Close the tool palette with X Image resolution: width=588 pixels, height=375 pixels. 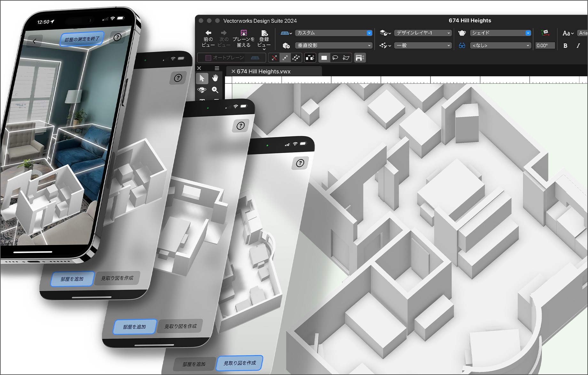(199, 68)
